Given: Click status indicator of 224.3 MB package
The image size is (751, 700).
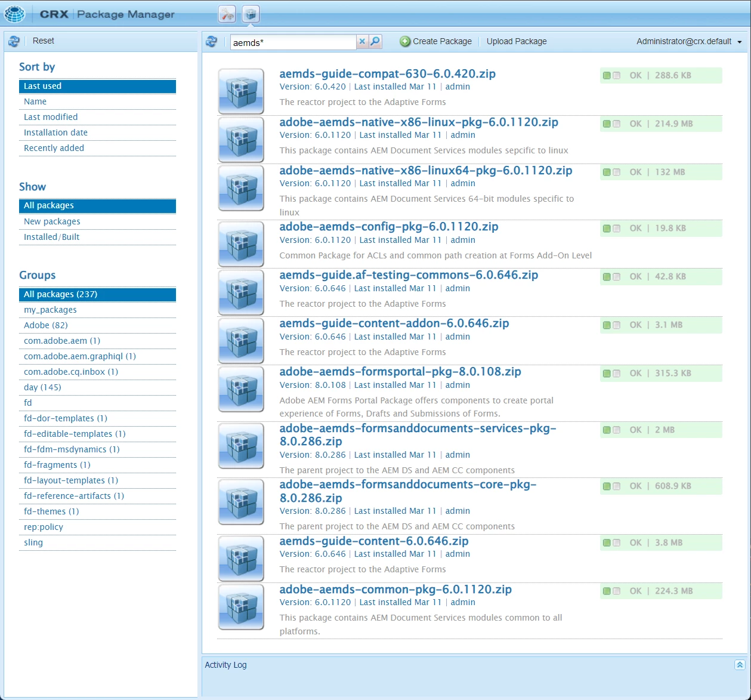Looking at the screenshot, I should pyautogui.click(x=612, y=591).
